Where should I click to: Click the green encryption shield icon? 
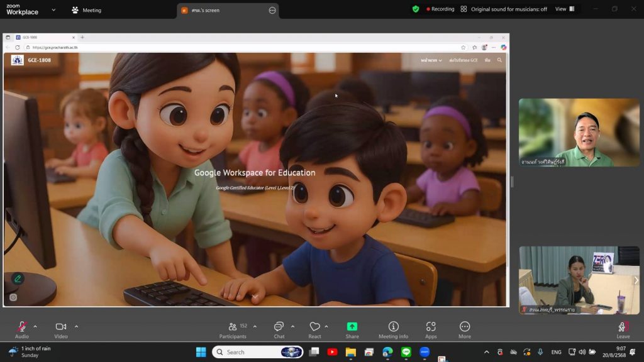[x=416, y=9]
